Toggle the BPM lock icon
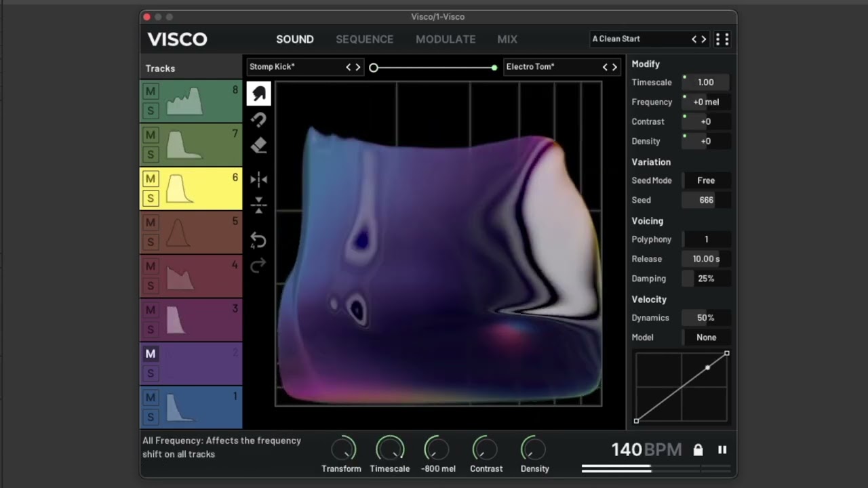Image resolution: width=868 pixels, height=488 pixels. pyautogui.click(x=698, y=450)
